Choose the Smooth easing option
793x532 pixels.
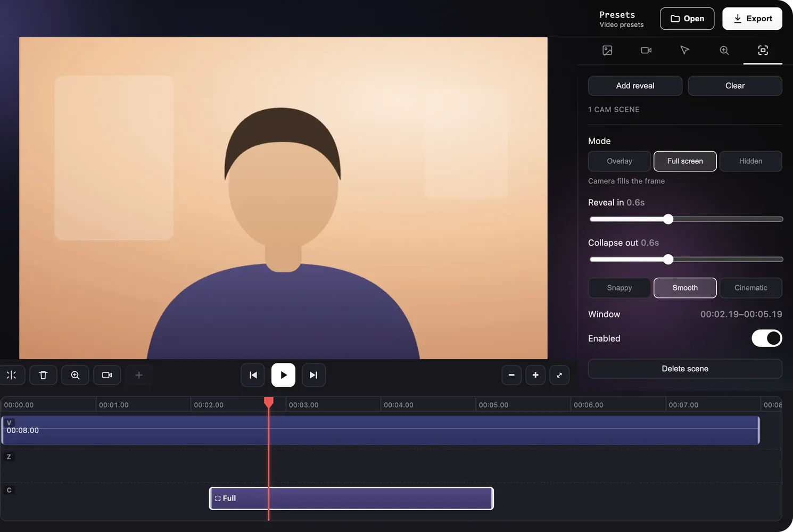685,288
